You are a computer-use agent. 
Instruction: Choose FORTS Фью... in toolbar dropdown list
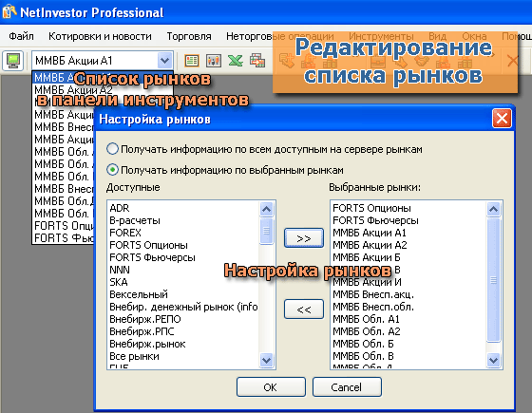[64, 237]
